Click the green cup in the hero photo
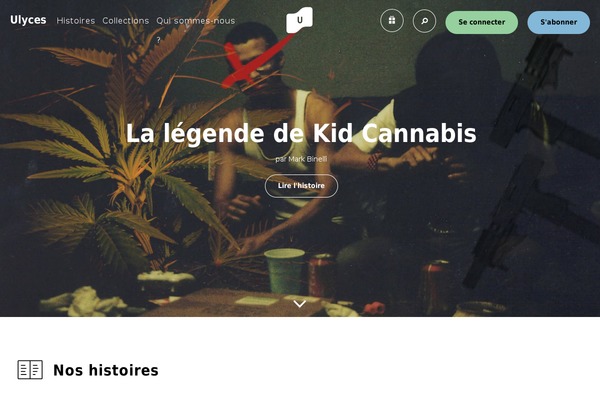Image resolution: width=600 pixels, height=400 pixels. coord(285,271)
